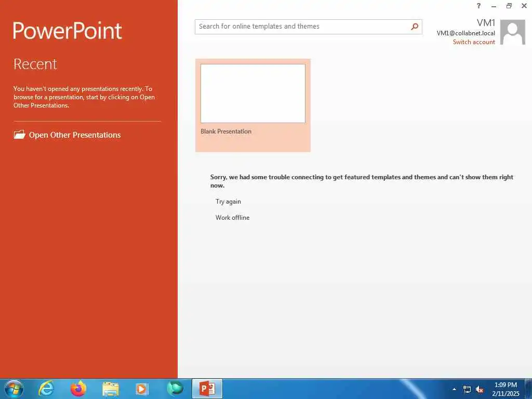This screenshot has width=532, height=399.
Task: Click the Help question mark icon
Action: coord(478,6)
